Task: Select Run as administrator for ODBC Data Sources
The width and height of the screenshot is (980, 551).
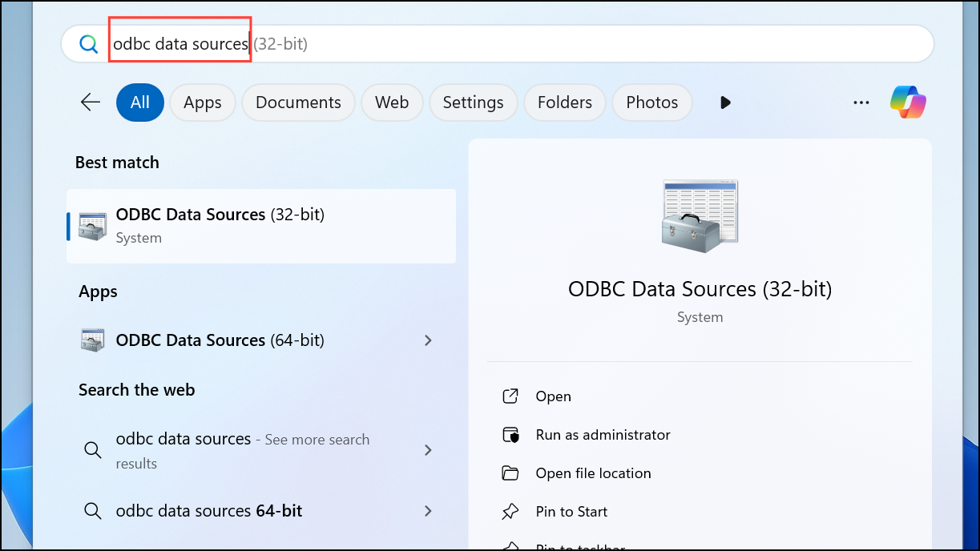Action: (603, 434)
